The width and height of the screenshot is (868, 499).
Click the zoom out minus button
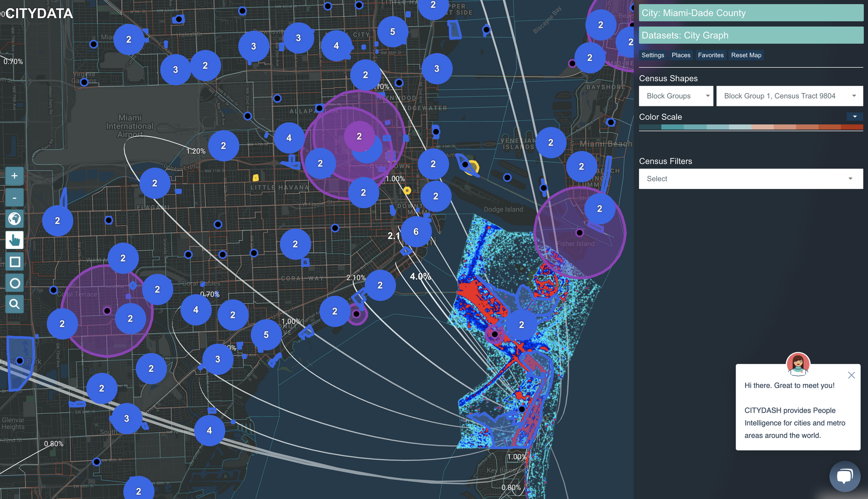click(x=14, y=198)
